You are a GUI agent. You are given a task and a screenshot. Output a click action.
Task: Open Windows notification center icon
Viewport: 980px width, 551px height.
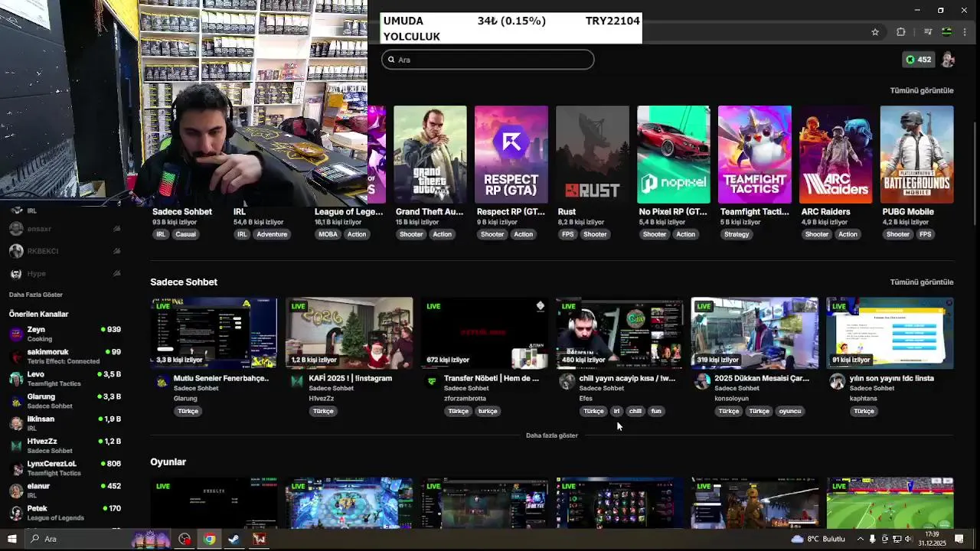[x=959, y=539]
